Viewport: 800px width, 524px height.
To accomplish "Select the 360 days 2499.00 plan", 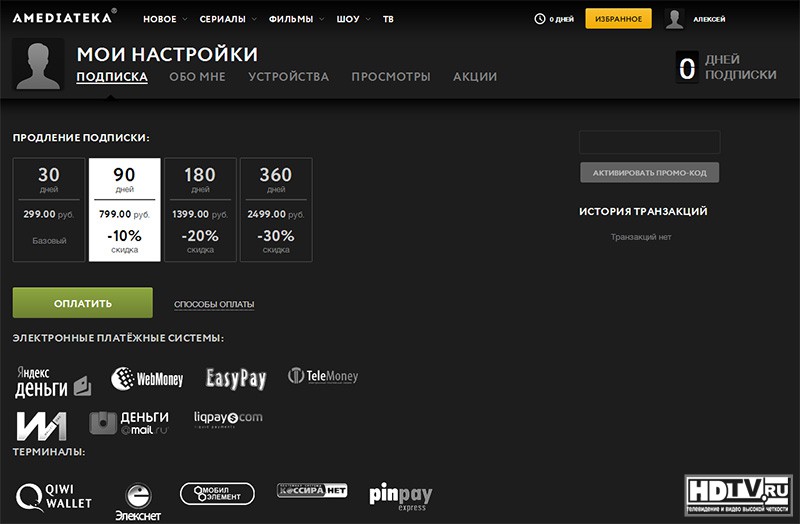I will pyautogui.click(x=276, y=210).
